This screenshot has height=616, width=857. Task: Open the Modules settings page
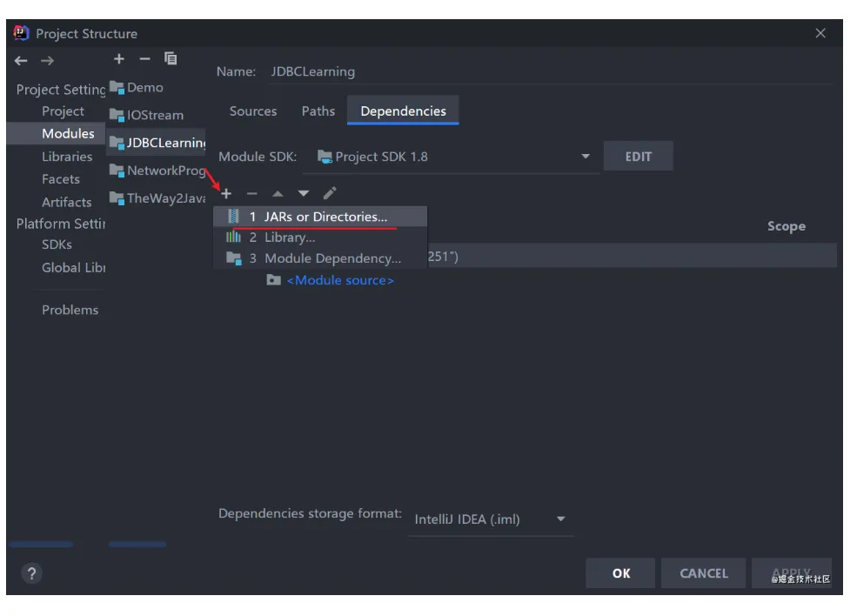pyautogui.click(x=57, y=133)
